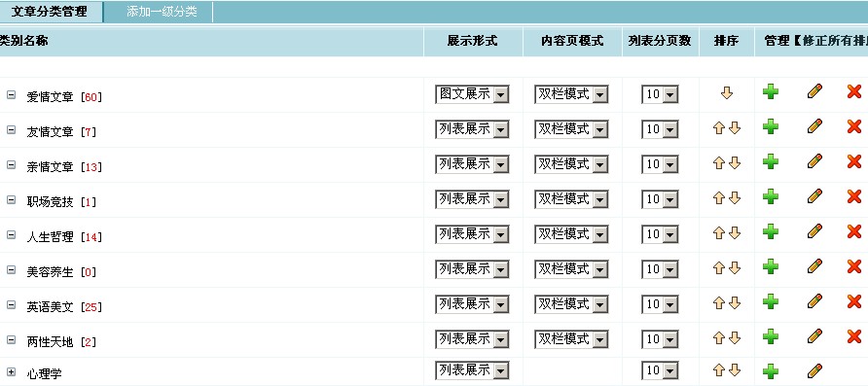868x386 pixels.
Task: Move 英语美文 up with up arrow
Action: click(719, 302)
